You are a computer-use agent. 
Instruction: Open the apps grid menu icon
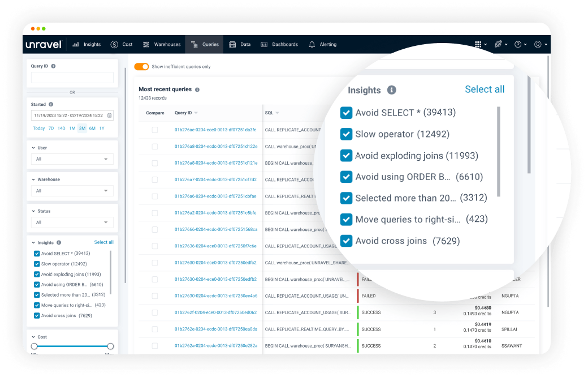478,44
